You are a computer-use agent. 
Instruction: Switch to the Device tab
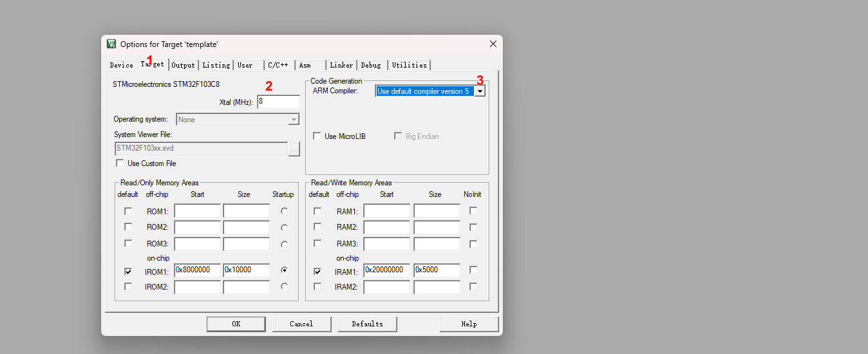click(121, 65)
